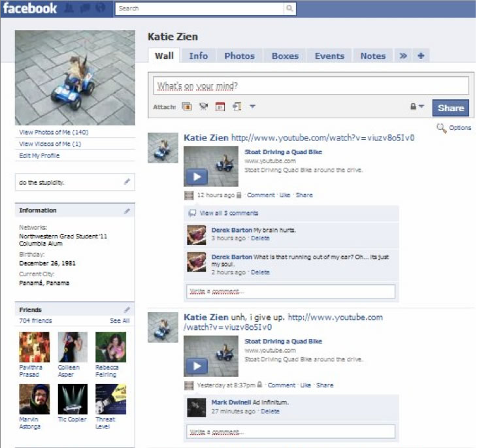Open more attachment options arrow
Viewport: 477px width, 448px height.
pos(252,106)
